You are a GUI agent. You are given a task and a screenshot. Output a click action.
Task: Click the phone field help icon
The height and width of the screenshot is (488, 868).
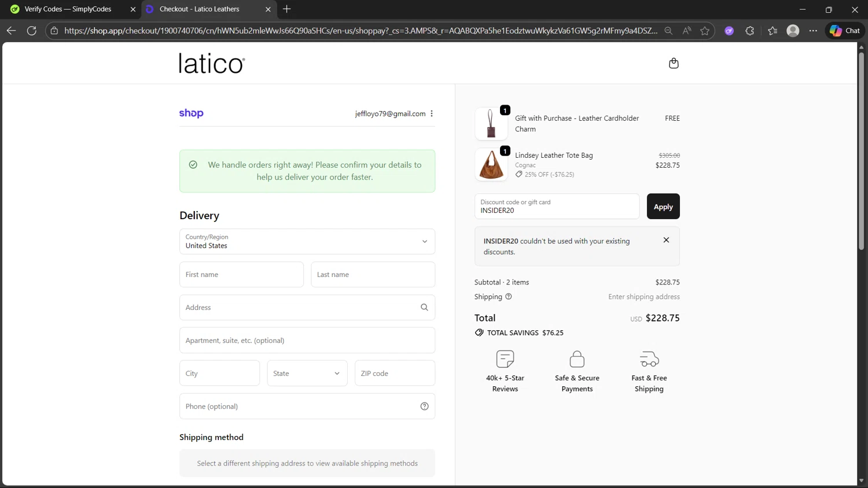coord(424,406)
